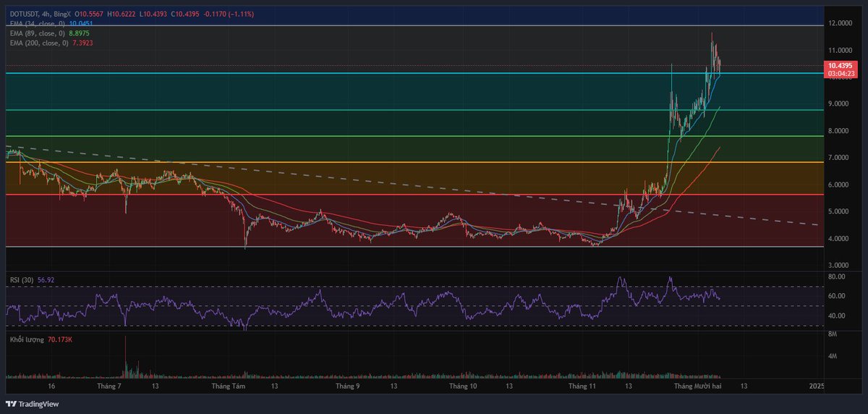Image resolution: width=868 pixels, height=414 pixels.
Task: Click the Tháng Tám date label
Action: coord(230,387)
